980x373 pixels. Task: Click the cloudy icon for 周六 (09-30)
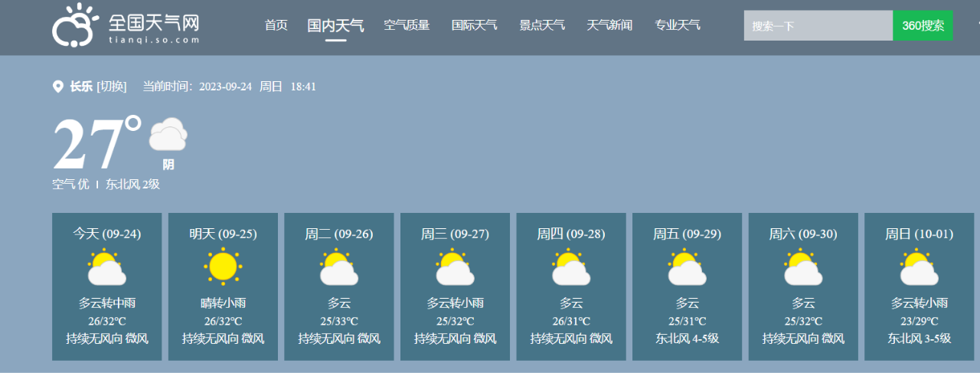tap(803, 268)
